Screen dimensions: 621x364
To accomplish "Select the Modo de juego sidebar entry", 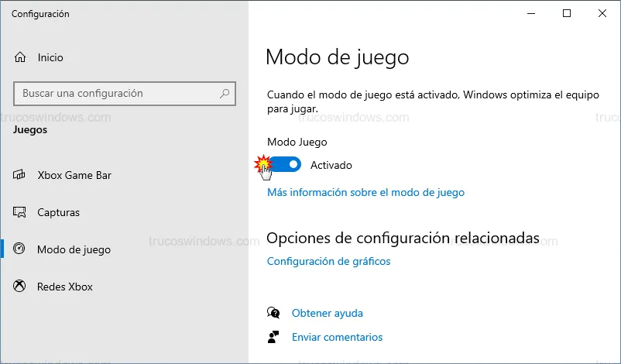I will (x=74, y=249).
